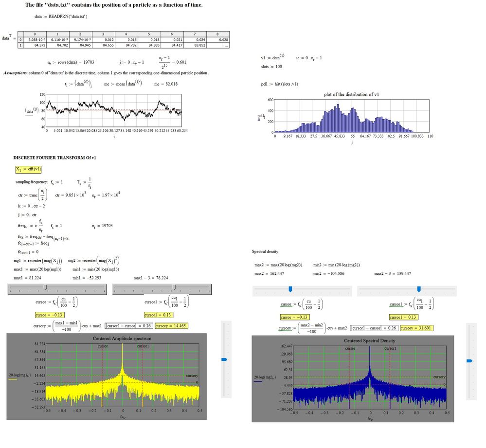Click the blue spectral density cu slider thumb

pyautogui.click(x=290, y=289)
